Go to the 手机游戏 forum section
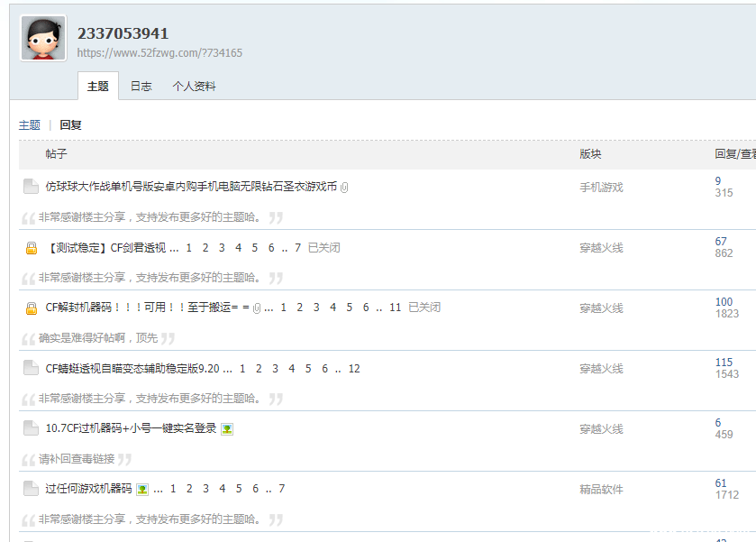Screen dimensions: 756x542 coord(601,188)
